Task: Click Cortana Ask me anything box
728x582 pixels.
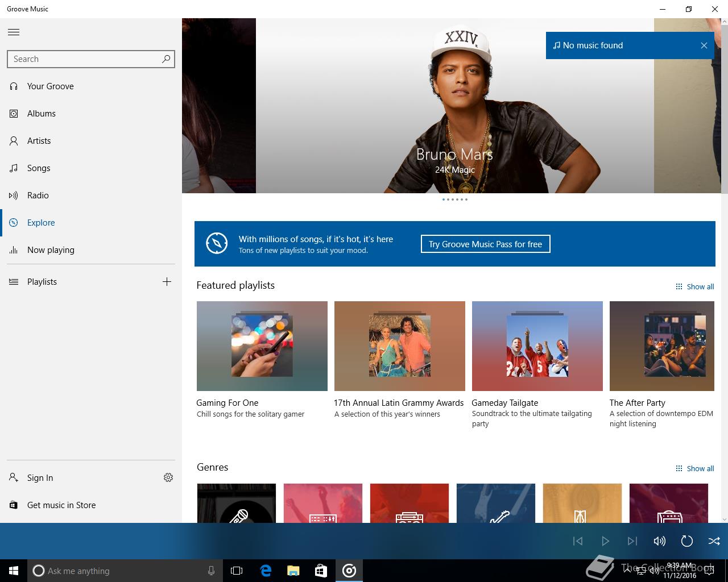Action: click(x=125, y=571)
